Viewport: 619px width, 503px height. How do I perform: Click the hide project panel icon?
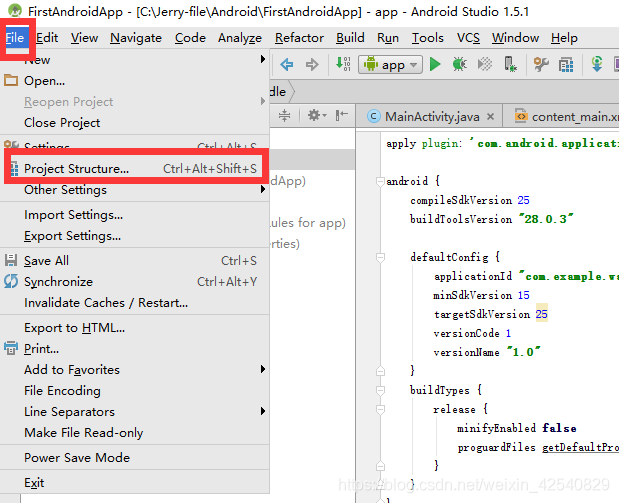[x=341, y=115]
